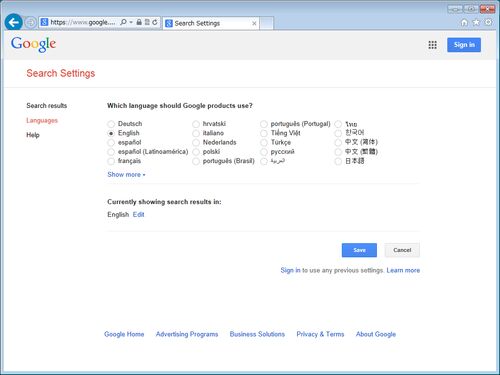Screen dimensions: 500x375
Task: Click the search magnifier in address bar
Action: coord(123,22)
